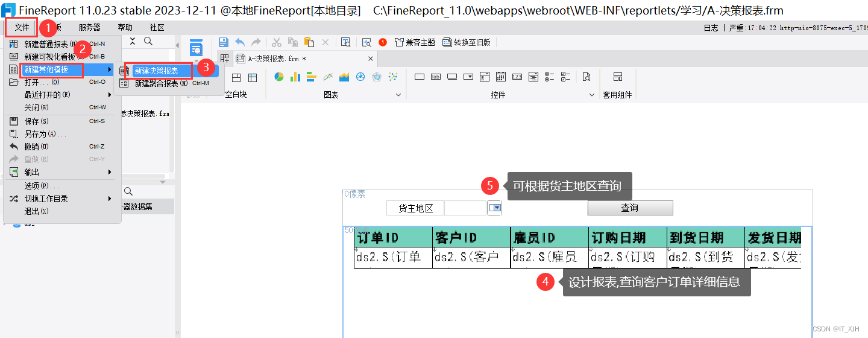Select the horizontal bar chart icon
The height and width of the screenshot is (338, 868).
coord(312,77)
